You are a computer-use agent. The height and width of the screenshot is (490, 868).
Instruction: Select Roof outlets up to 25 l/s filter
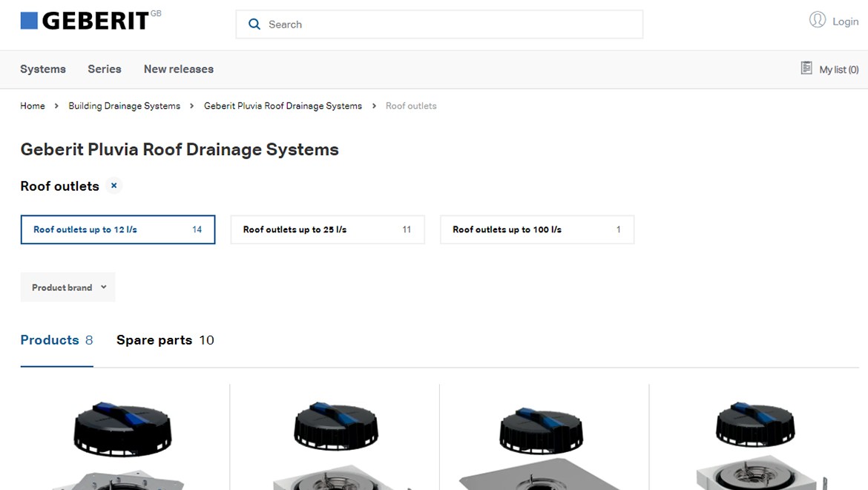coord(328,229)
